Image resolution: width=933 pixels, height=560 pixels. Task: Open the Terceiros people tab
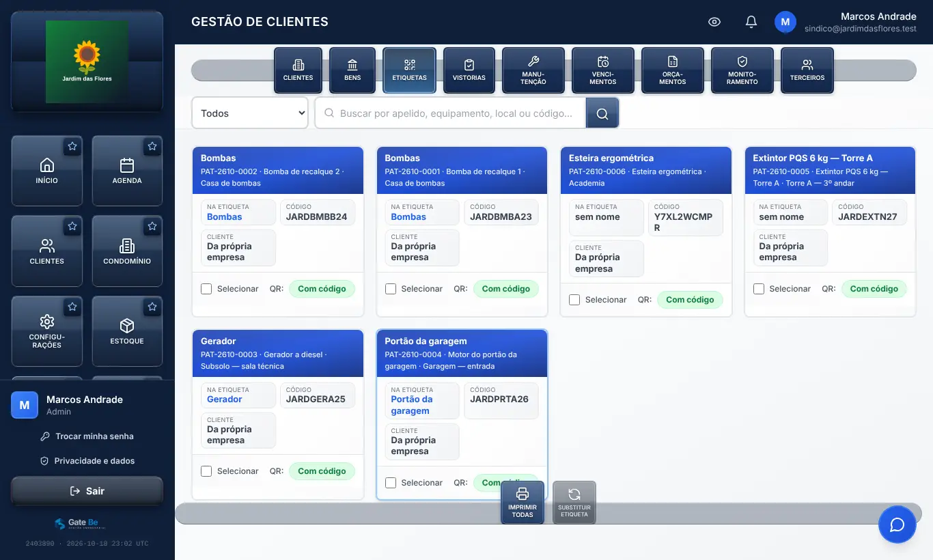[807, 70]
